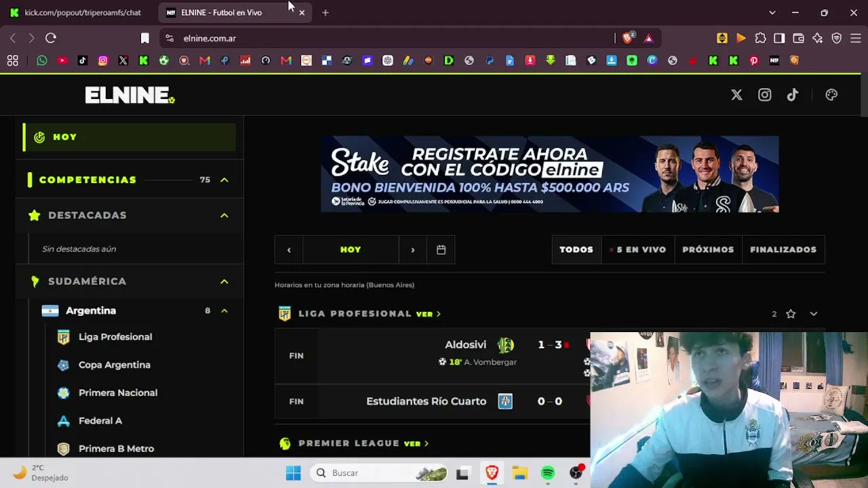Viewport: 868px width, 488px height.
Task: Open the ELNINE TikTok icon in header
Action: [x=793, y=95]
